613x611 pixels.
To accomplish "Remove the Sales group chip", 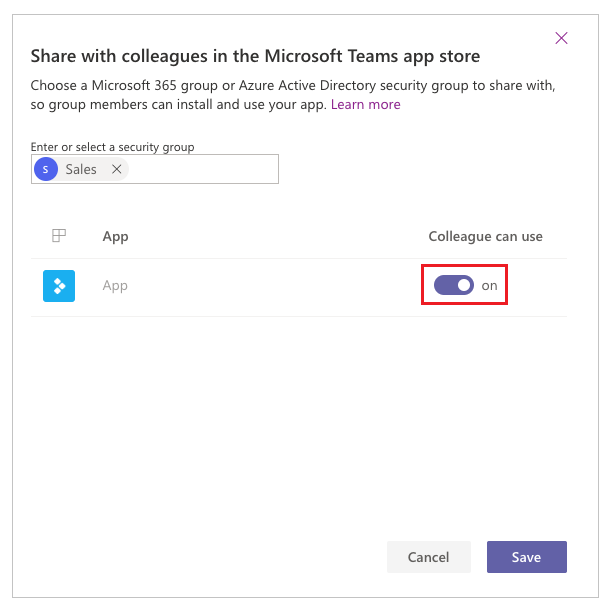I will [x=117, y=169].
